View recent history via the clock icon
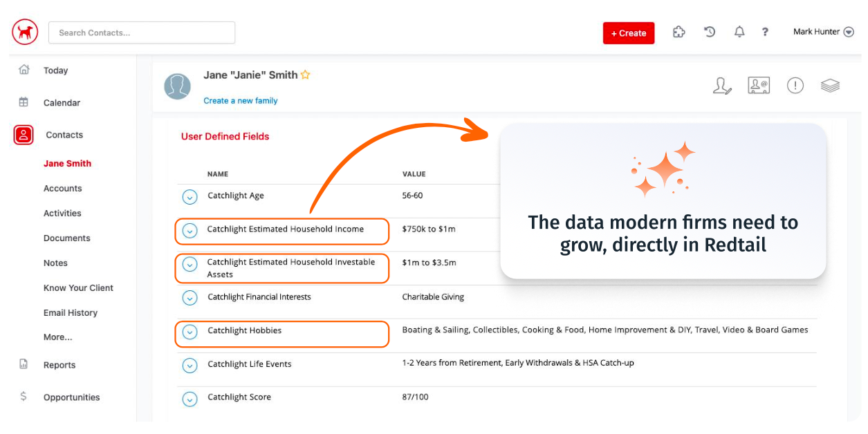This screenshot has height=434, width=868. click(709, 32)
